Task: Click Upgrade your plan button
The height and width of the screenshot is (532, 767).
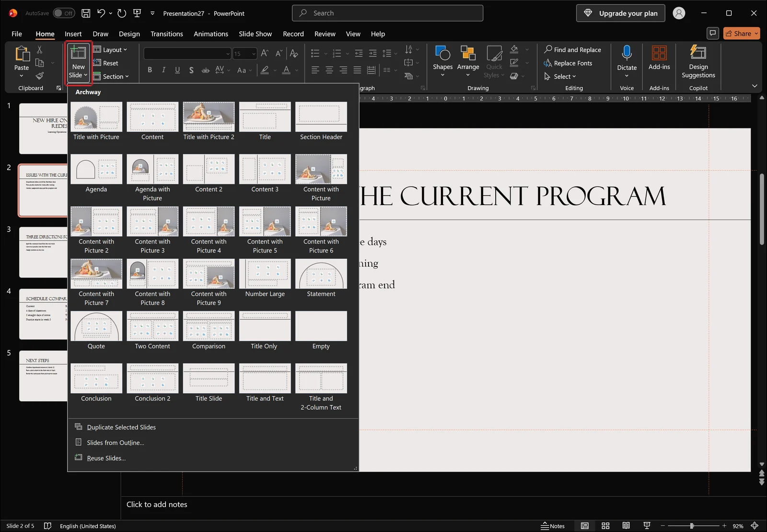Action: pos(621,13)
